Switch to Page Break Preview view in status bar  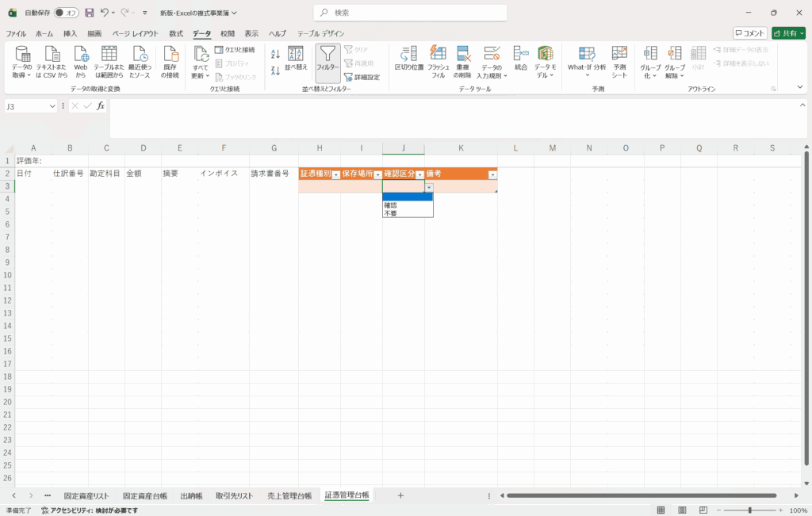705,510
